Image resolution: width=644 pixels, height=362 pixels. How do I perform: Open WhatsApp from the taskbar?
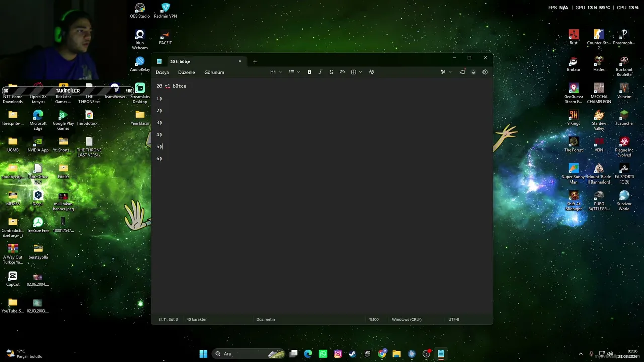[323, 354]
